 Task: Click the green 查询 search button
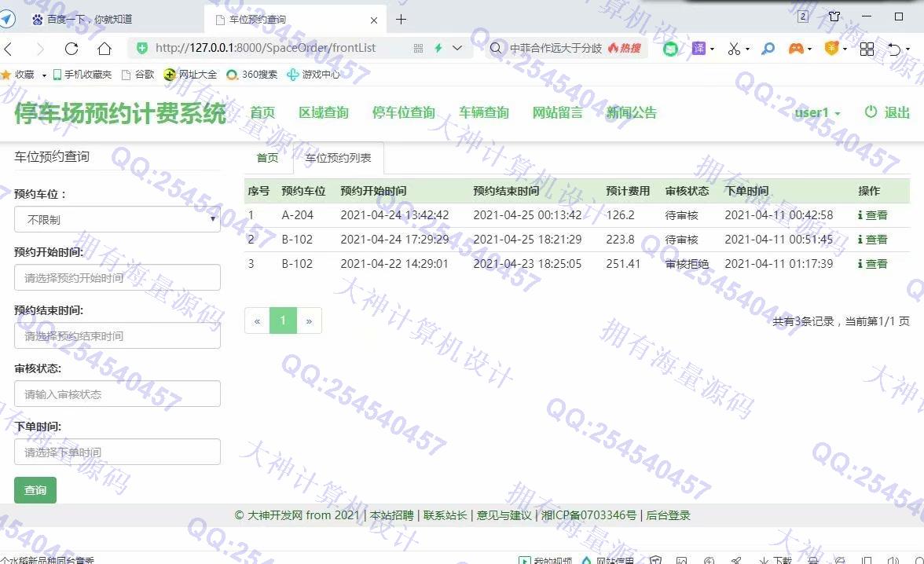[35, 490]
